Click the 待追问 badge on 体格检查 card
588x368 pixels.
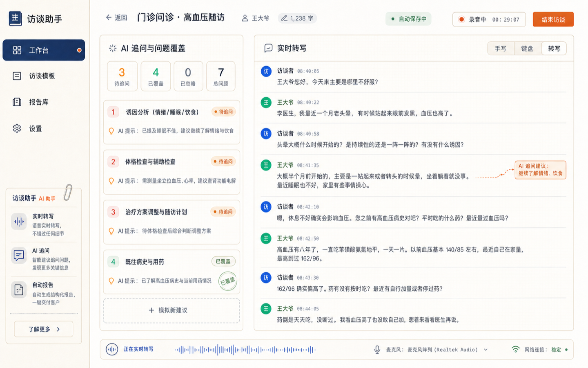click(x=224, y=162)
